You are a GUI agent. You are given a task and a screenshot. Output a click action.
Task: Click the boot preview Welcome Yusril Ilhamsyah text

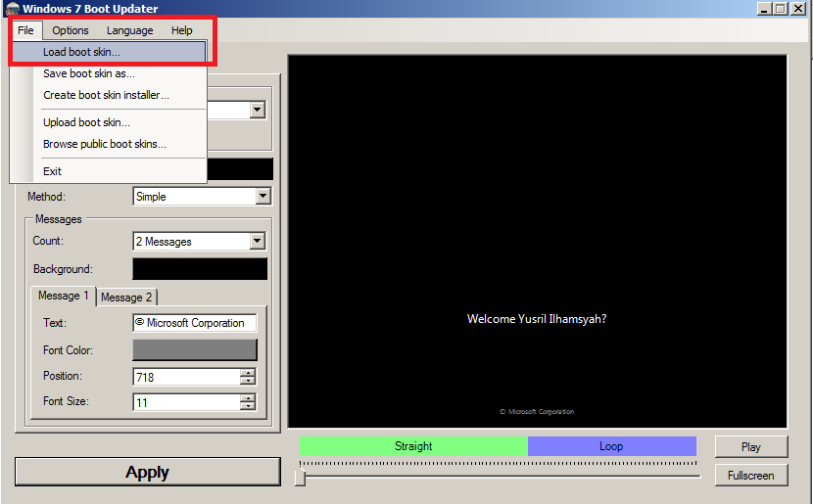coord(537,319)
